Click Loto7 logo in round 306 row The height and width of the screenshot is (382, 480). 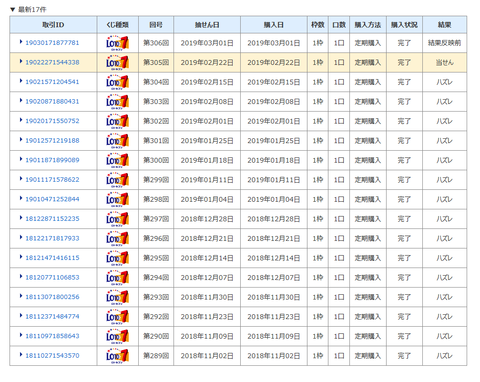click(117, 43)
